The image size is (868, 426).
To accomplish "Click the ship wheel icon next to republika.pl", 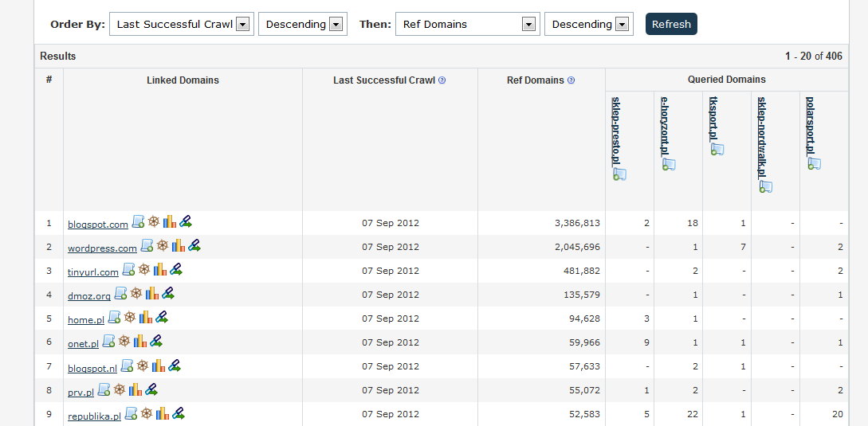I will (147, 413).
